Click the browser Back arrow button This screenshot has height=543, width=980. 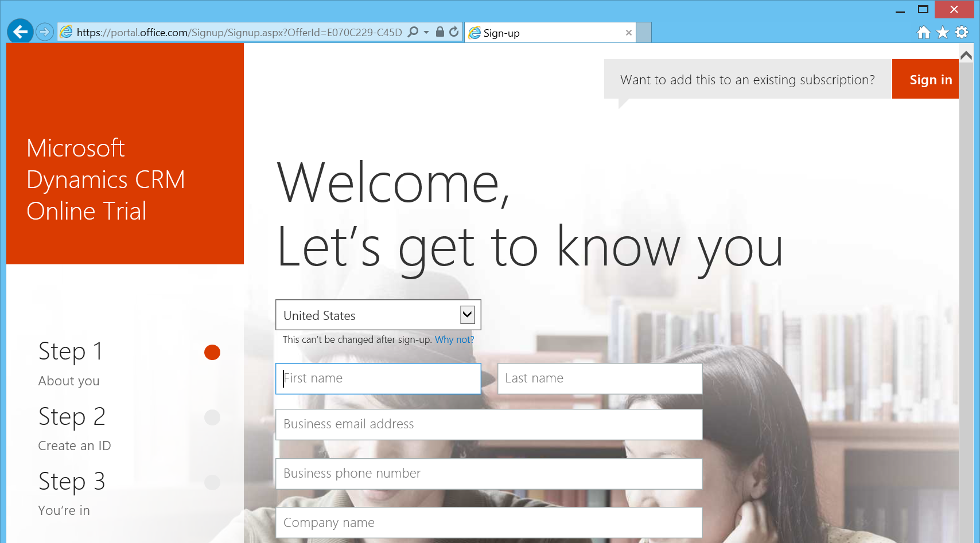click(20, 32)
